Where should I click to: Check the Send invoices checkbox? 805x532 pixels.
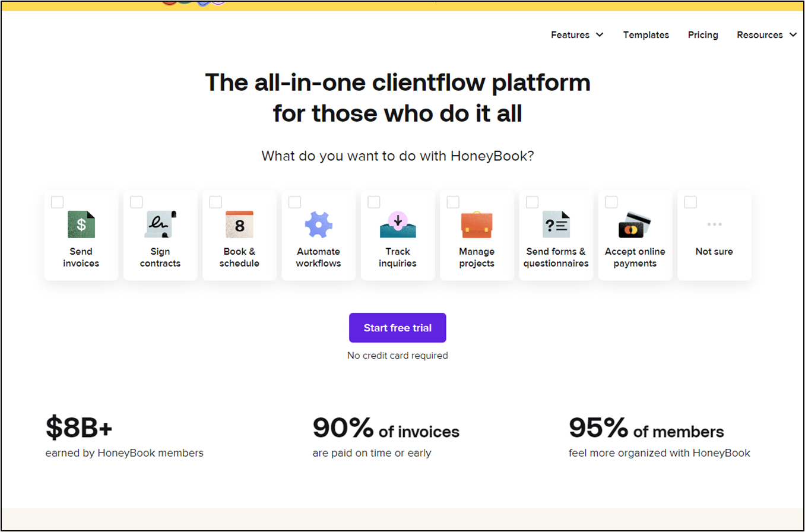pyautogui.click(x=57, y=202)
